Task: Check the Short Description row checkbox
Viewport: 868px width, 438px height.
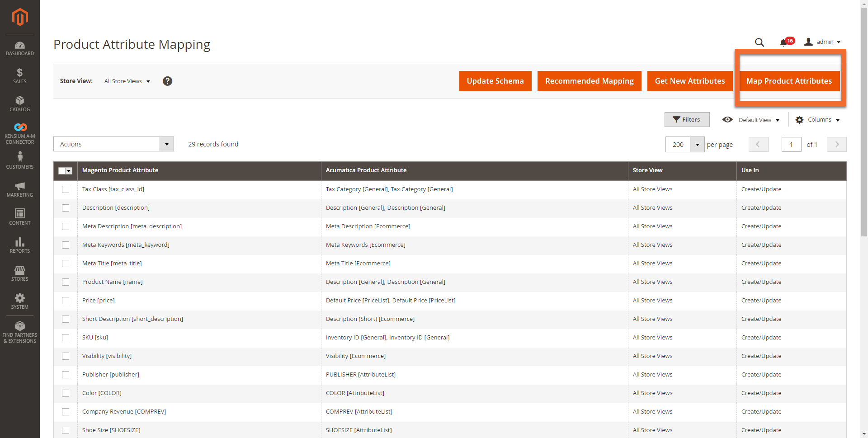Action: tap(66, 319)
